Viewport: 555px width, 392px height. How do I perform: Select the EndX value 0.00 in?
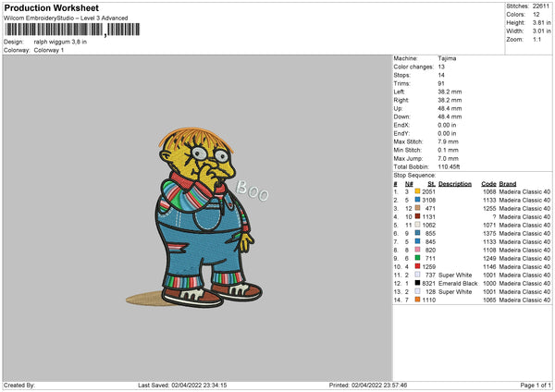[x=447, y=125]
